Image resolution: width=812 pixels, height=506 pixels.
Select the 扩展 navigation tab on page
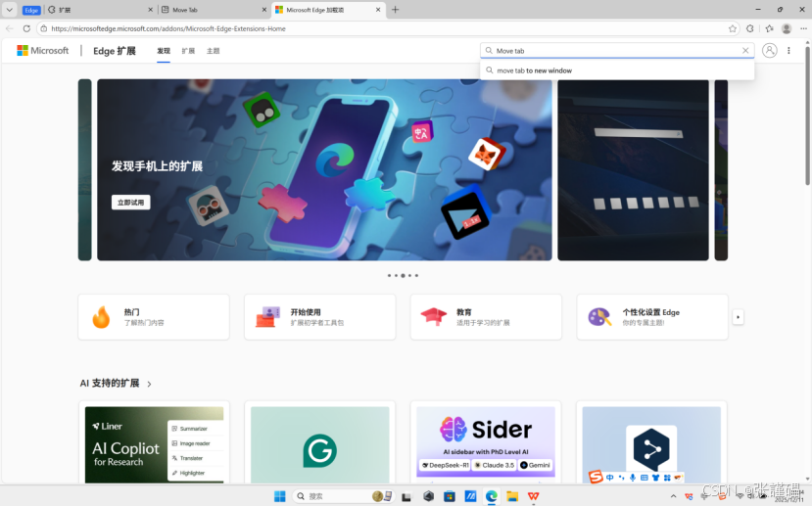[x=188, y=51]
